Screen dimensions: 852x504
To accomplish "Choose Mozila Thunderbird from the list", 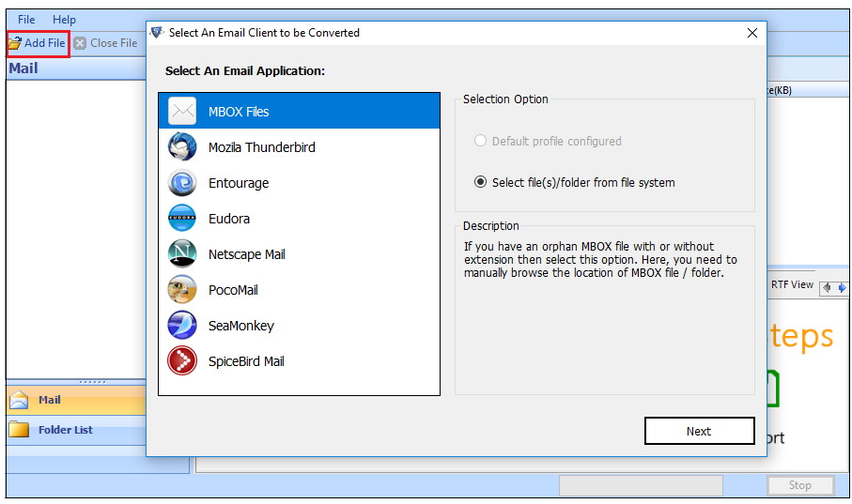I will [x=299, y=146].
